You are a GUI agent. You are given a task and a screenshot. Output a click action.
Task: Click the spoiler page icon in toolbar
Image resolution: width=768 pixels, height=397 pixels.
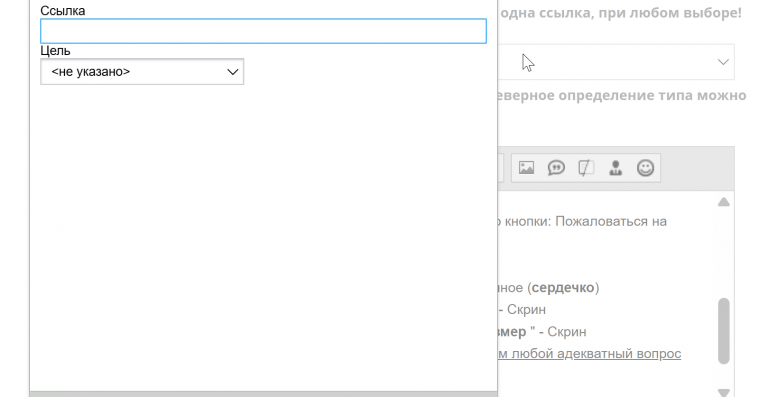point(586,168)
